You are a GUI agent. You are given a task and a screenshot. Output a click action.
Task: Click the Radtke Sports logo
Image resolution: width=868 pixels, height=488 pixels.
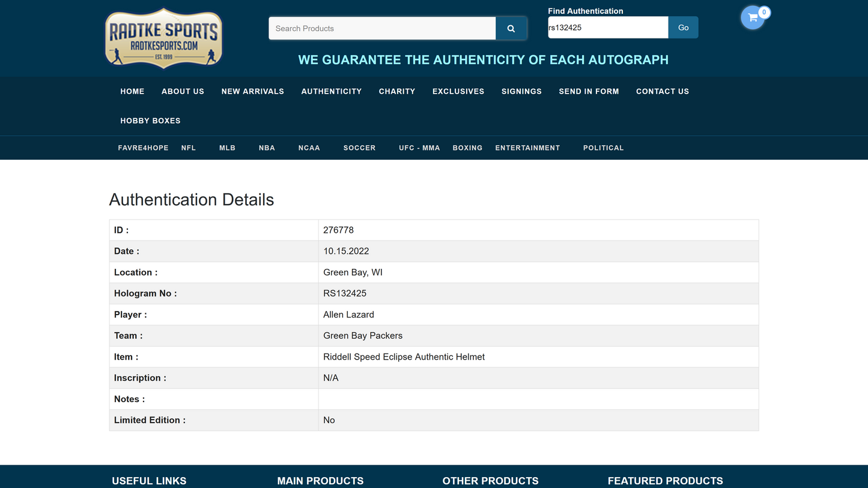click(x=163, y=38)
